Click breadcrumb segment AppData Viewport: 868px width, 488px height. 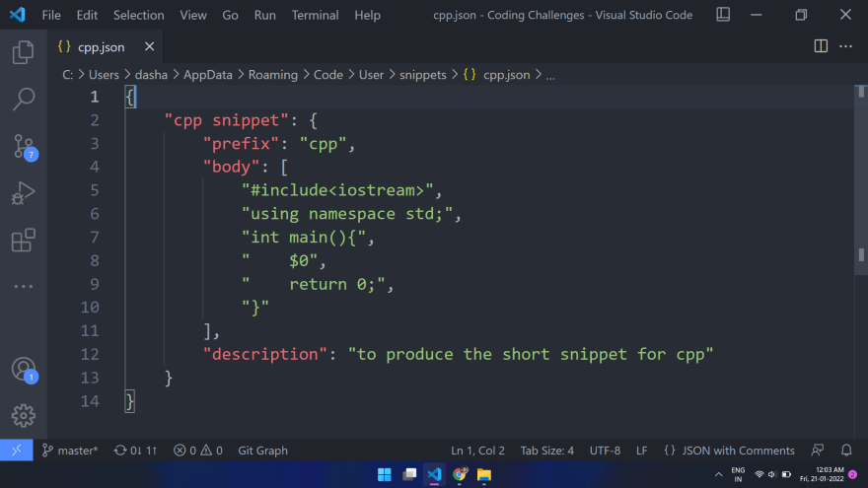coord(208,75)
